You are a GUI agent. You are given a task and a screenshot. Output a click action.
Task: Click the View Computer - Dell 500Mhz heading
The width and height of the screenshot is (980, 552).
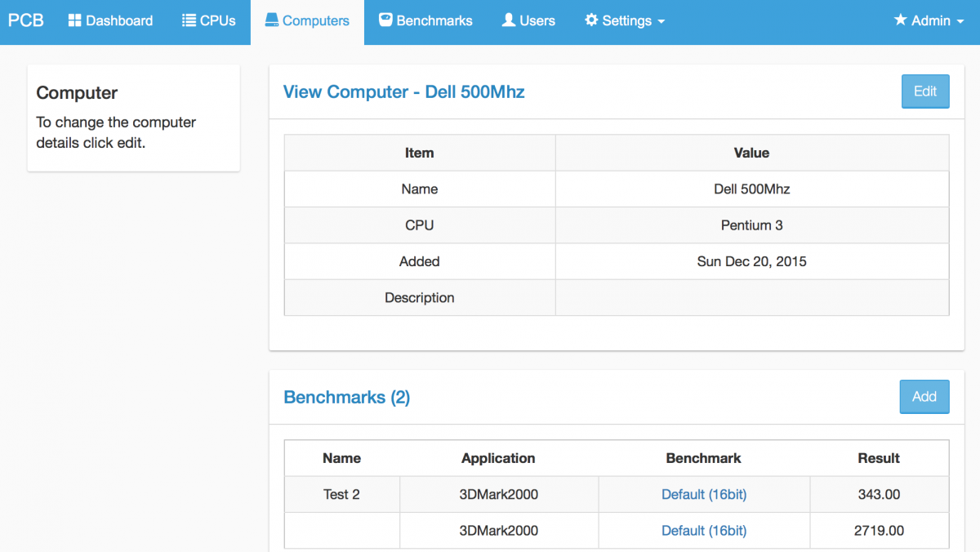click(403, 91)
